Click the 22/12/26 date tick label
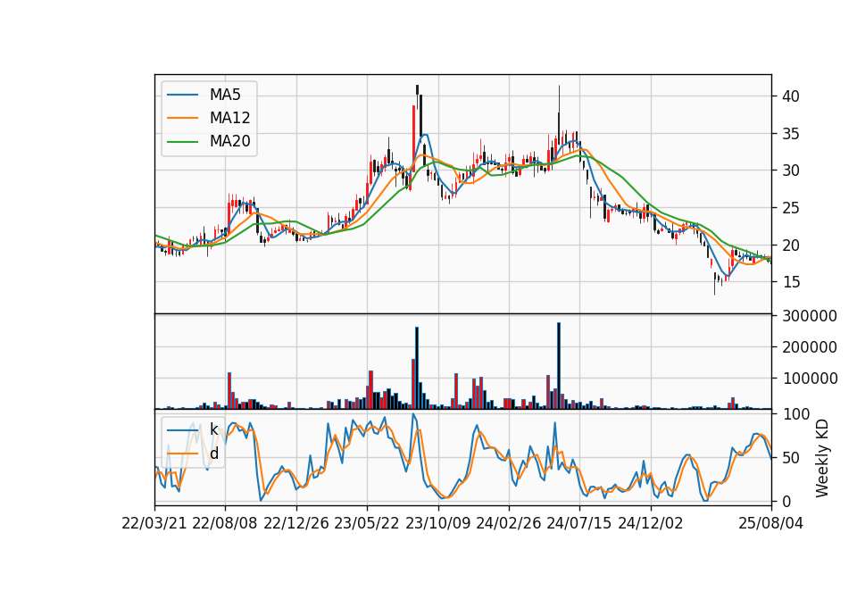The height and width of the screenshot is (616, 857). 296,523
